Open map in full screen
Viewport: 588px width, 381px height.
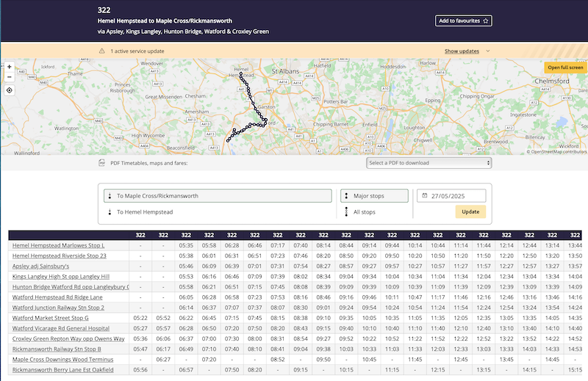tap(565, 68)
